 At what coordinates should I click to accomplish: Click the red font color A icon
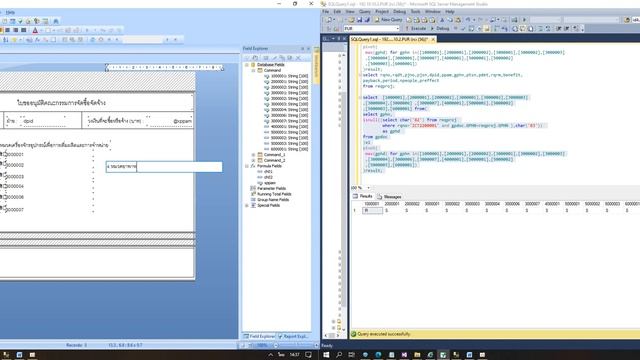click(36, 30)
